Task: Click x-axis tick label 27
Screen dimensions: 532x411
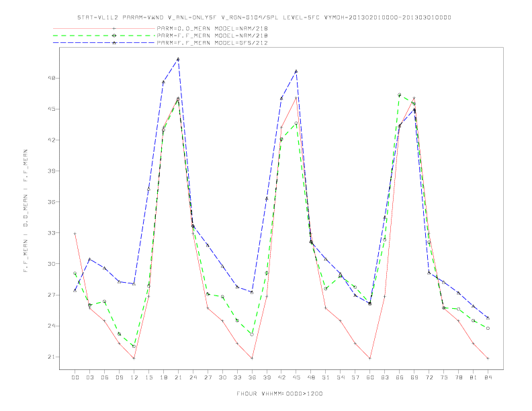Action: (x=208, y=377)
